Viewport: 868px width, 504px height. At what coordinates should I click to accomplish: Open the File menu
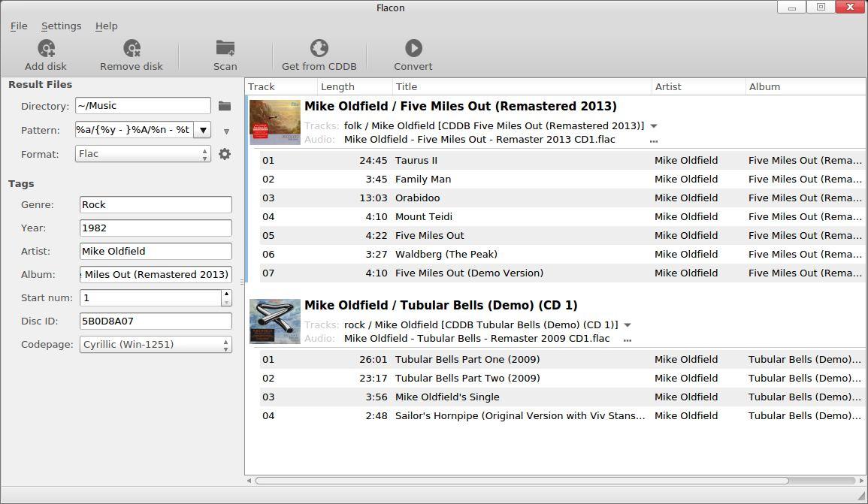pos(19,26)
